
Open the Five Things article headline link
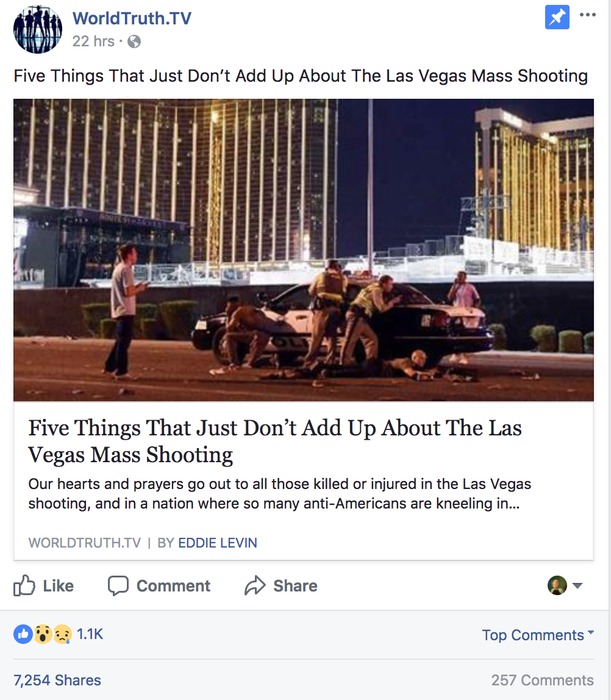click(274, 441)
